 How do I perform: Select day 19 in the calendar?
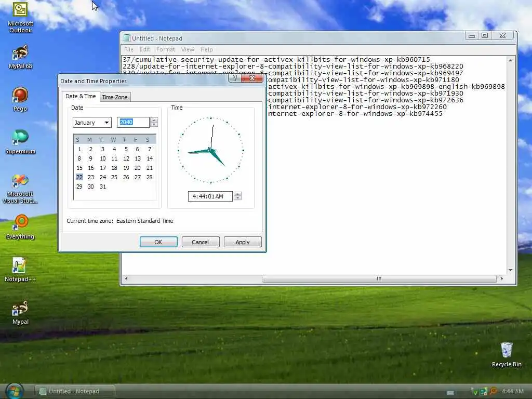[126, 168]
